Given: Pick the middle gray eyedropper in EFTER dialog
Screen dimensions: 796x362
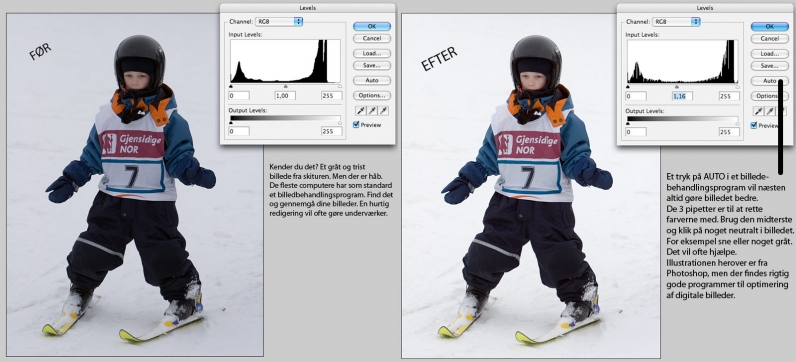Looking at the screenshot, I should [x=770, y=111].
